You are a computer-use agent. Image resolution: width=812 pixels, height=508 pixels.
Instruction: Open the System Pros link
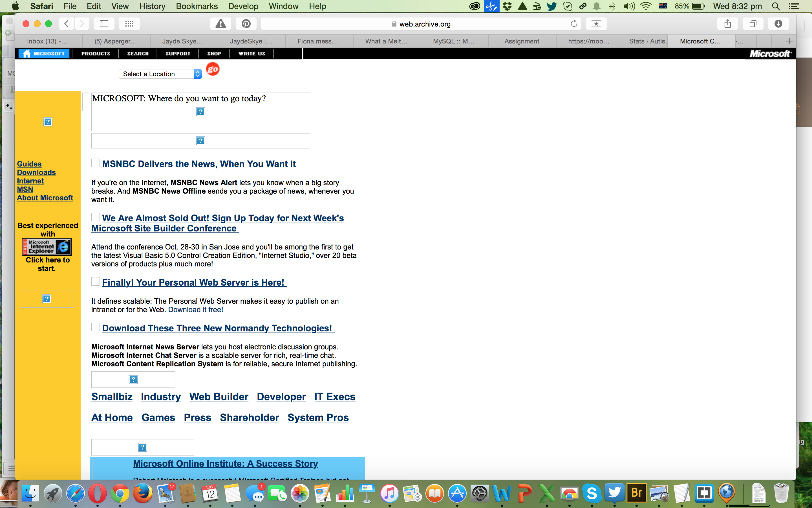pos(318,417)
